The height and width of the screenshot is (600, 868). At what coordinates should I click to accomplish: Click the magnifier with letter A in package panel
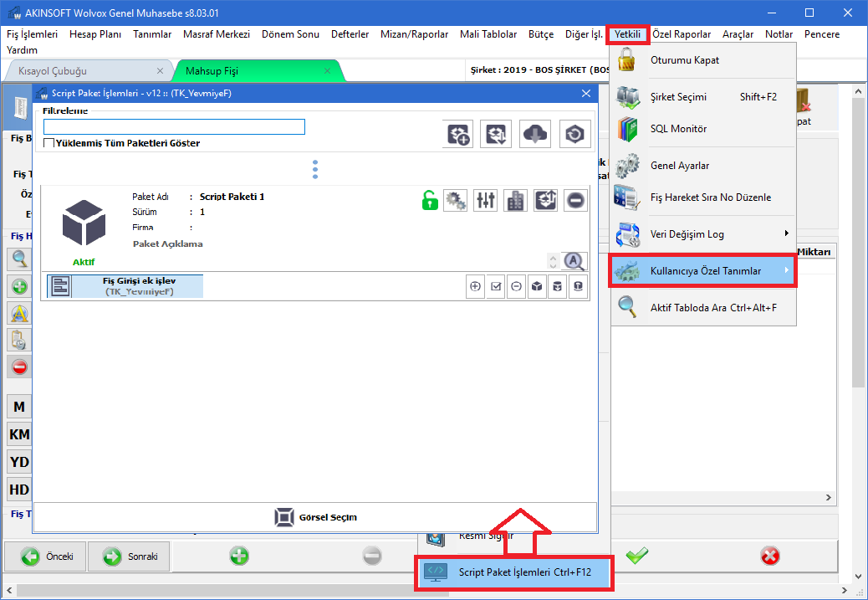tap(574, 261)
